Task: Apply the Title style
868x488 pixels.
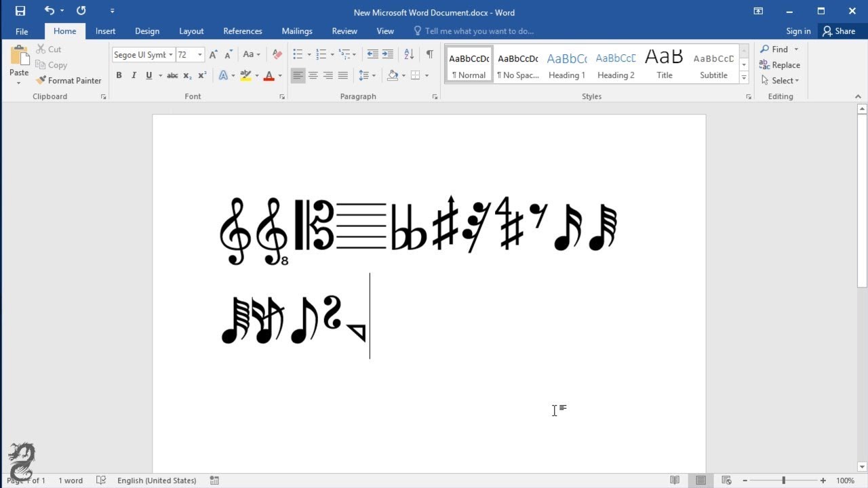Action: click(x=665, y=64)
